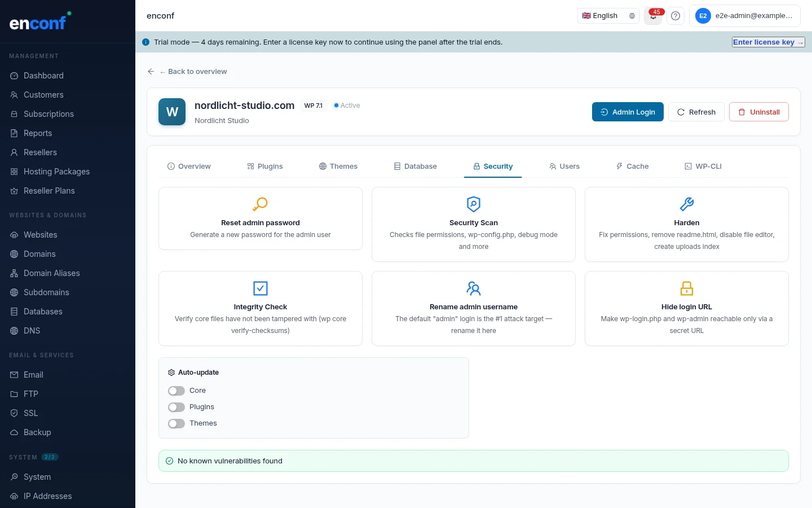Click the info icon in trial banner
This screenshot has height=508, width=812.
point(146,42)
